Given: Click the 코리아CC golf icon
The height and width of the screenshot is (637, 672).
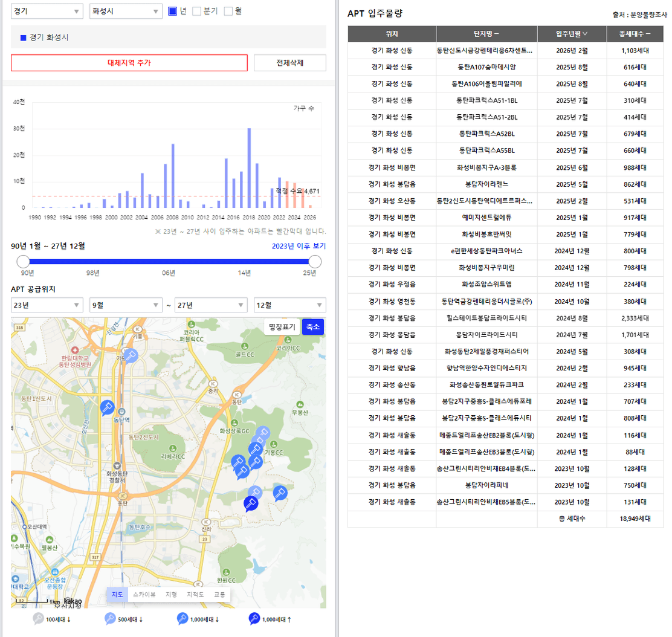Looking at the screenshot, I should coord(288,340).
